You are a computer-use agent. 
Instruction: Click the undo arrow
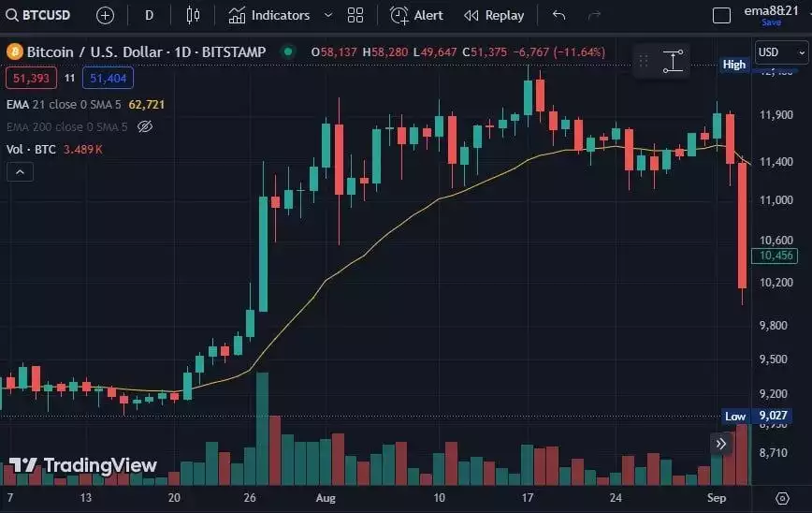coord(558,15)
